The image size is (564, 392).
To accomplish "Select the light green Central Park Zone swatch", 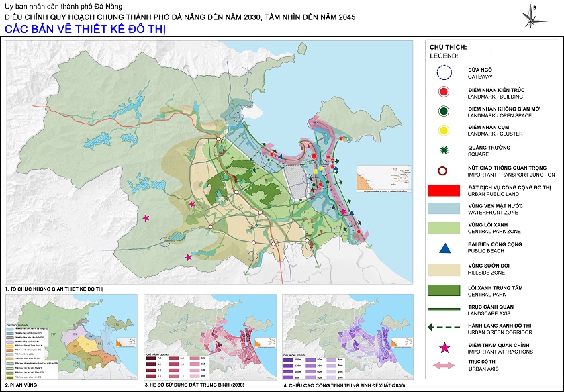I will [443, 228].
